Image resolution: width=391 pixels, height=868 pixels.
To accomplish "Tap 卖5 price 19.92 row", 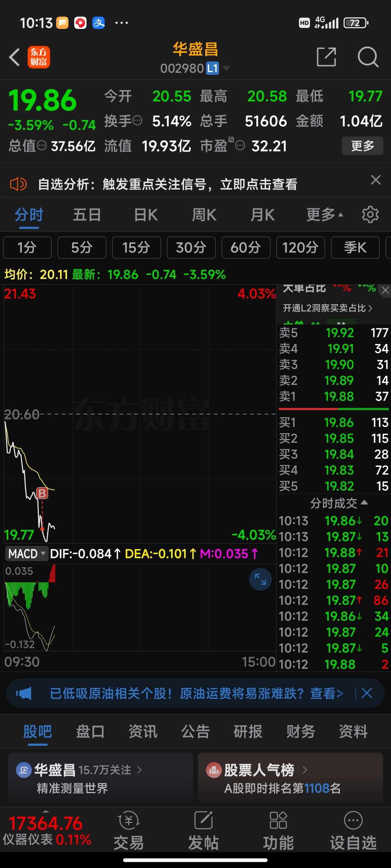I will 334,333.
